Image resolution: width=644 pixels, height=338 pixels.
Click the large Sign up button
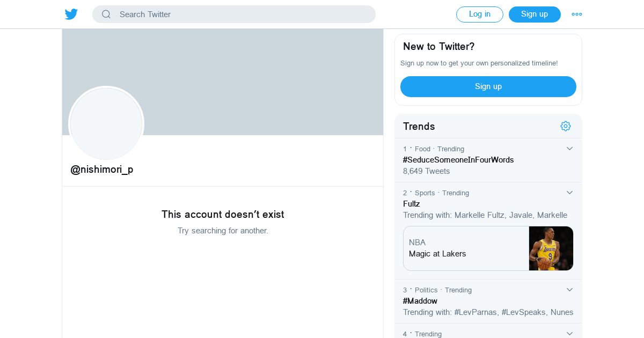488,86
